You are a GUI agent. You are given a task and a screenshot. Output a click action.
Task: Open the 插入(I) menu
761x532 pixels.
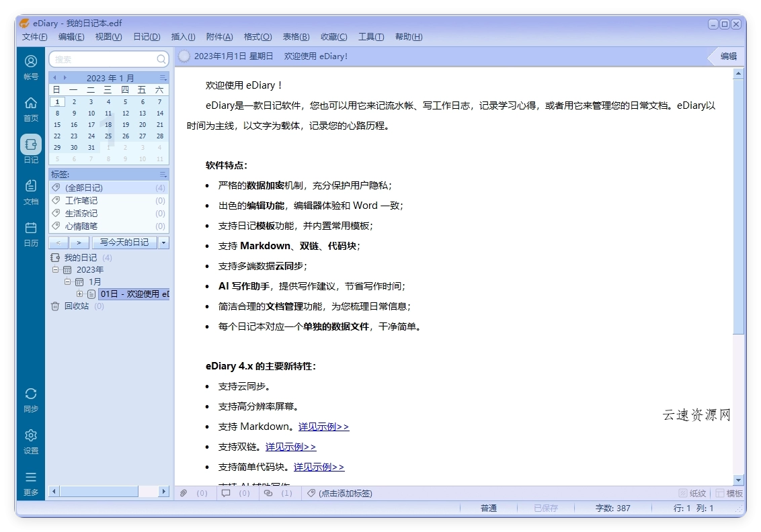click(183, 37)
